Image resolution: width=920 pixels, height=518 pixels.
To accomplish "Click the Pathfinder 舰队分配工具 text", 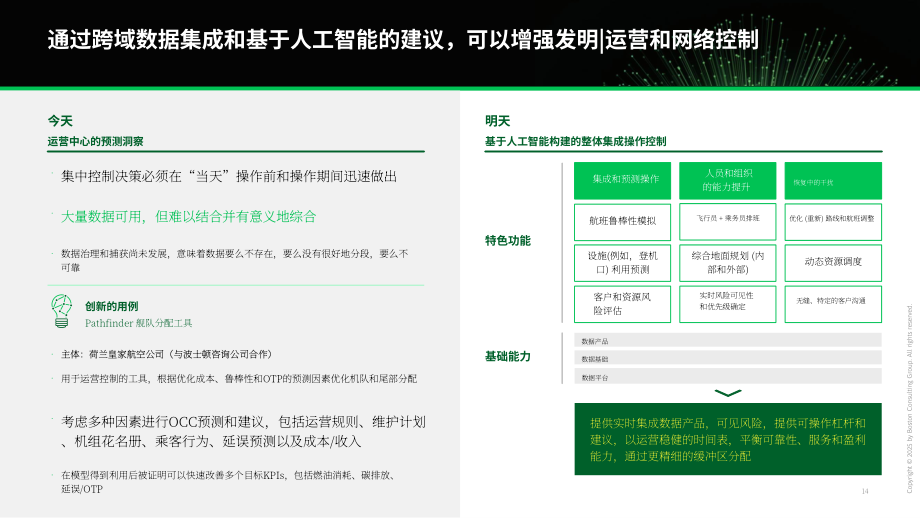I will coord(138,323).
